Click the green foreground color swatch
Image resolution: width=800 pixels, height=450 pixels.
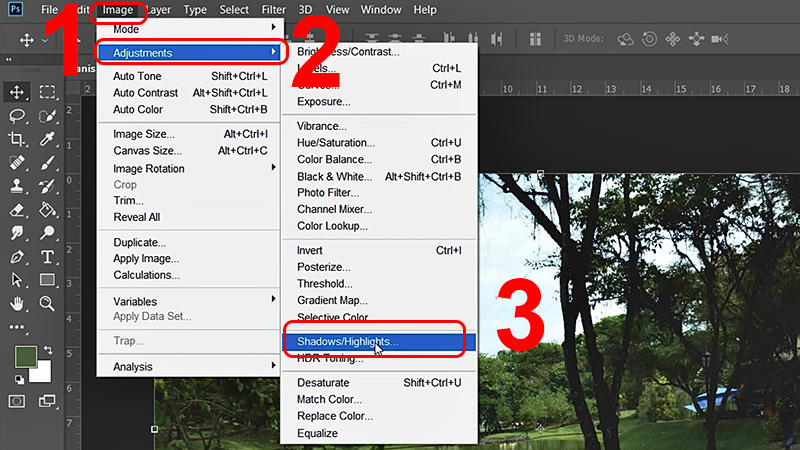tap(25, 356)
